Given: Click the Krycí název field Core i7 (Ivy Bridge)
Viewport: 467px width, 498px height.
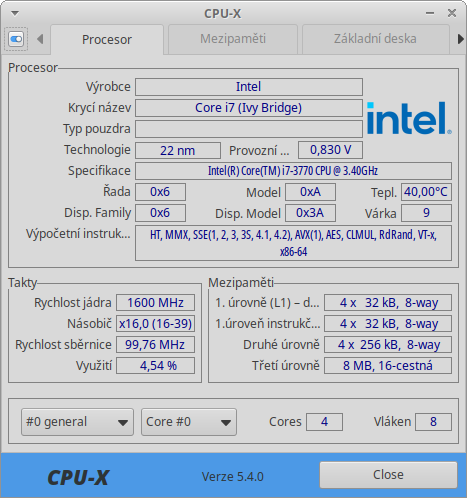Looking at the screenshot, I should coord(249,108).
